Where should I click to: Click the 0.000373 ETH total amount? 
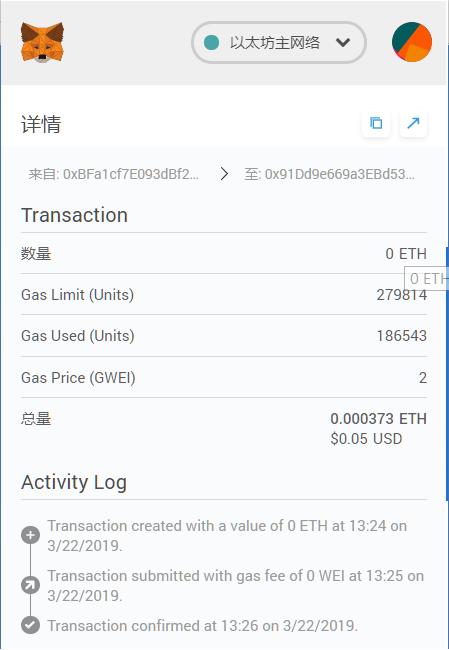pos(379,419)
